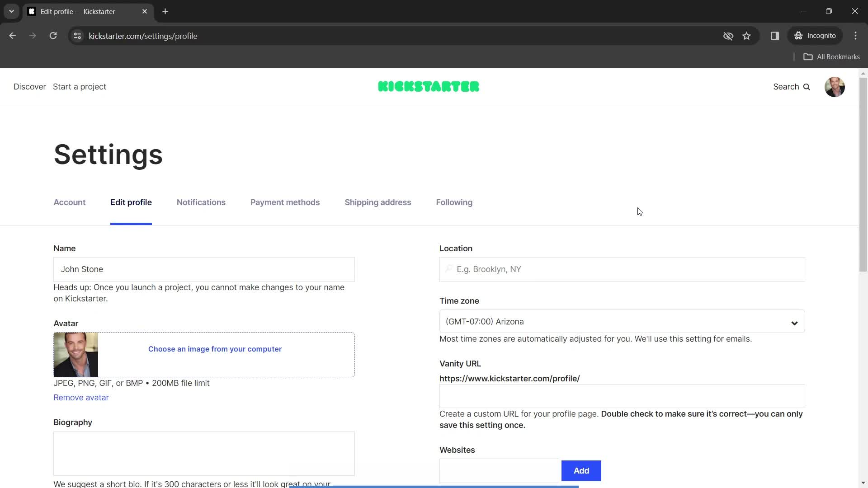Click Choose an image from your computer

point(215,348)
